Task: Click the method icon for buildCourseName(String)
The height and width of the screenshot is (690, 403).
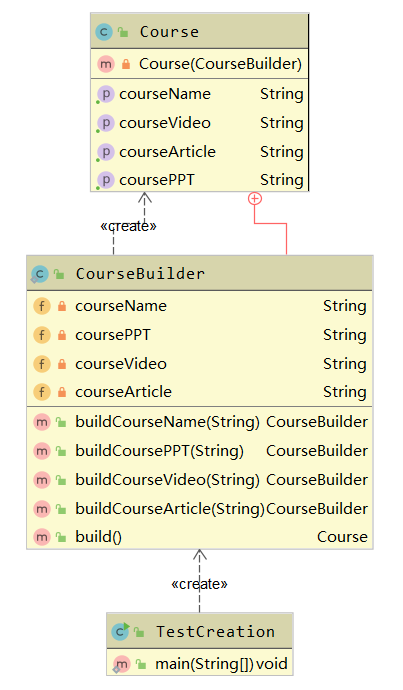Action: pyautogui.click(x=42, y=422)
